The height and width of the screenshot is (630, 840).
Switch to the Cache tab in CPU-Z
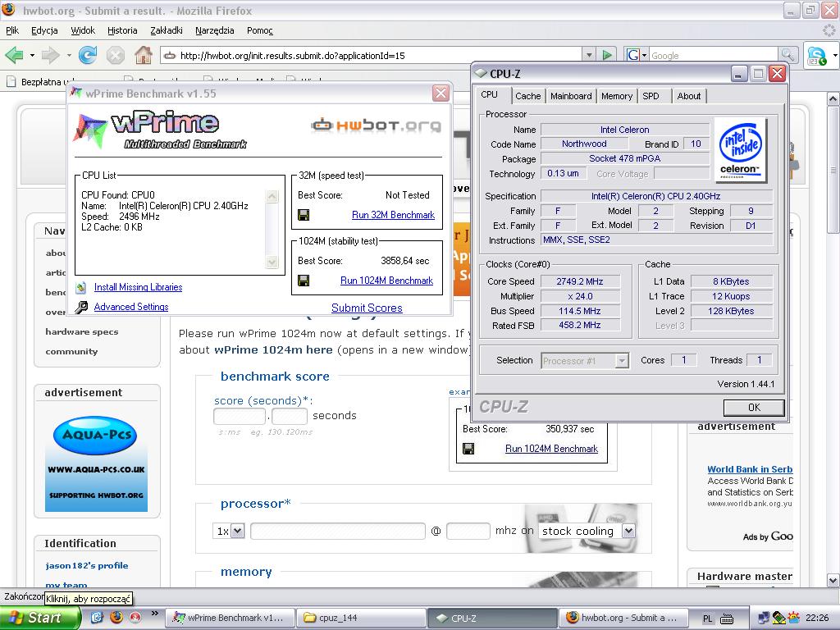click(x=527, y=97)
